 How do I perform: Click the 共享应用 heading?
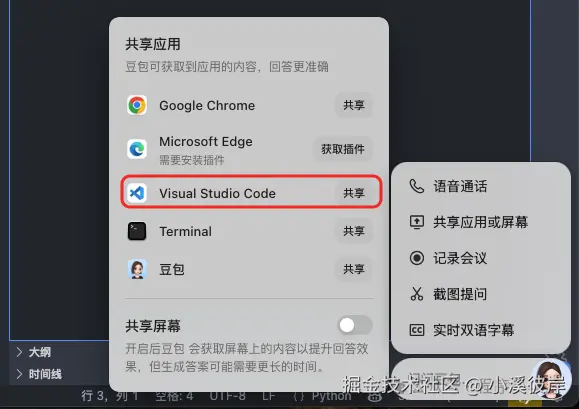153,44
